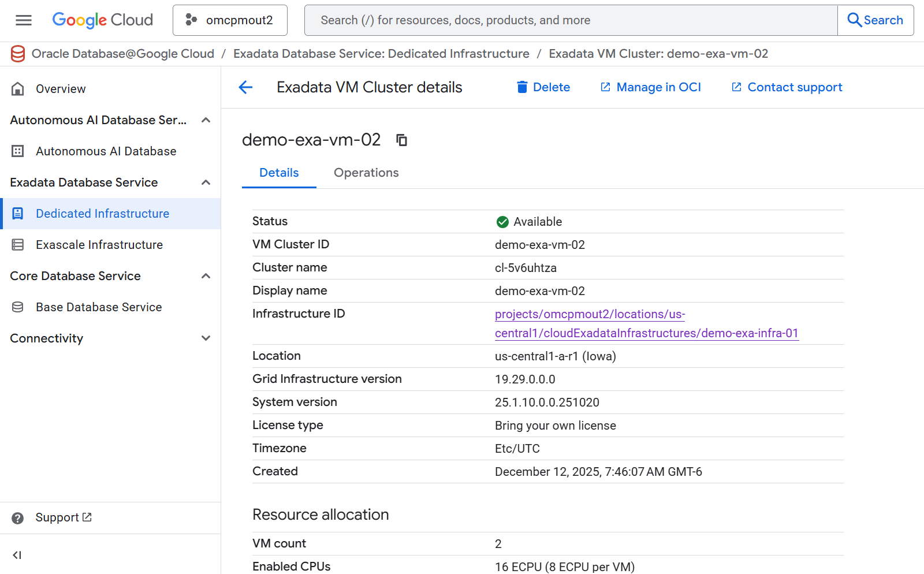
Task: Open the Overview page
Action: pos(60,88)
